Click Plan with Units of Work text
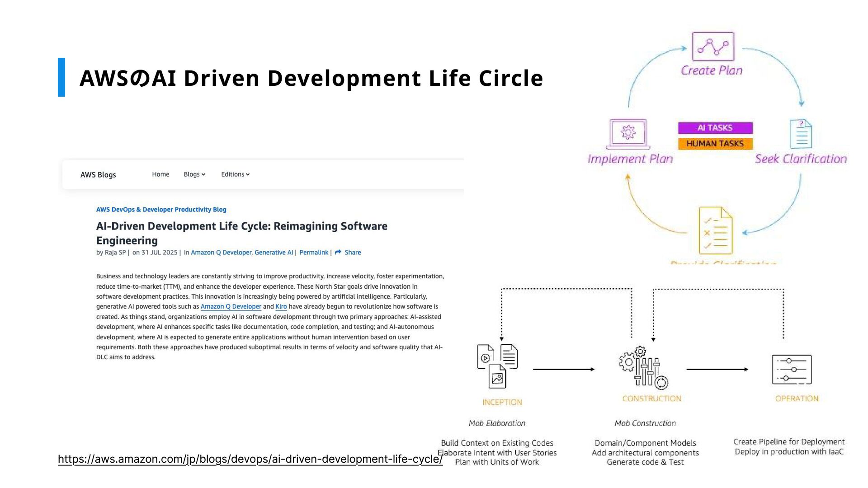This screenshot has height=488, width=868. 497,462
